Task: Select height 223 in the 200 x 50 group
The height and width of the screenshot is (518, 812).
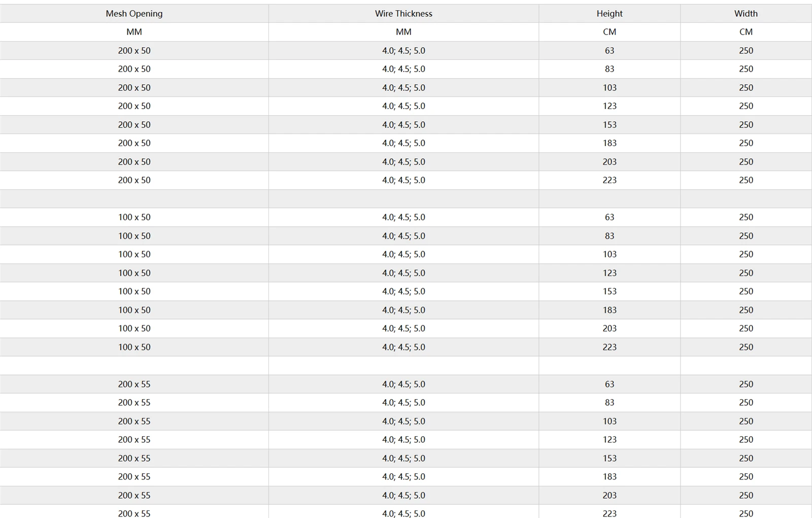Action: tap(610, 180)
